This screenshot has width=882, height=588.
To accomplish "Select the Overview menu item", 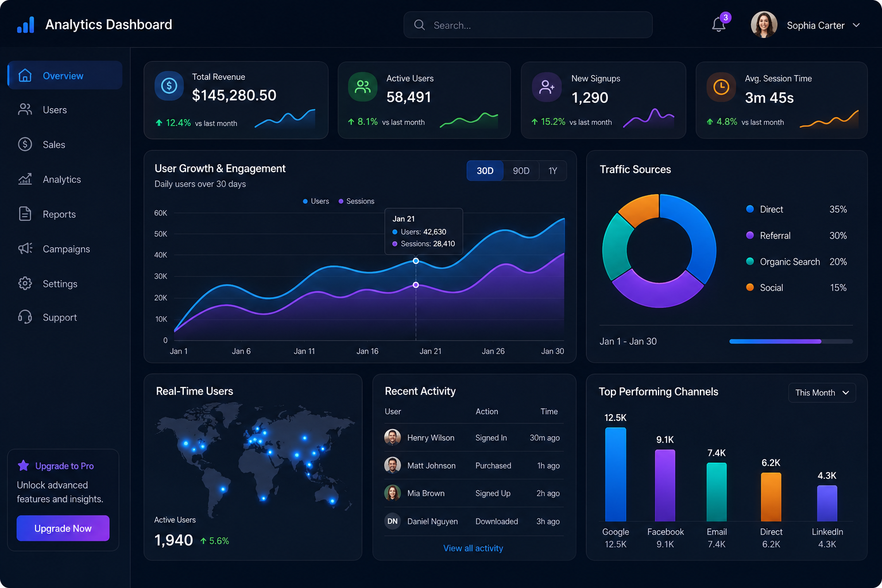I will (x=65, y=75).
